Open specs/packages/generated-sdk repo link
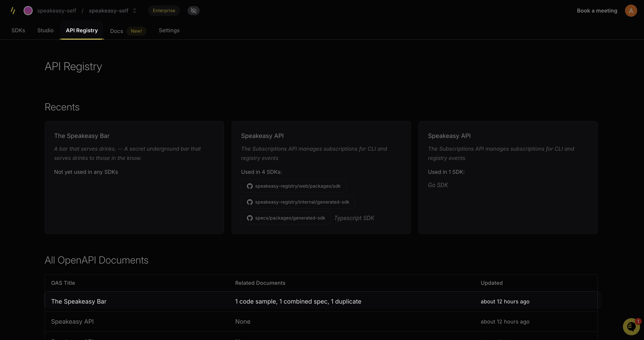 (x=286, y=218)
